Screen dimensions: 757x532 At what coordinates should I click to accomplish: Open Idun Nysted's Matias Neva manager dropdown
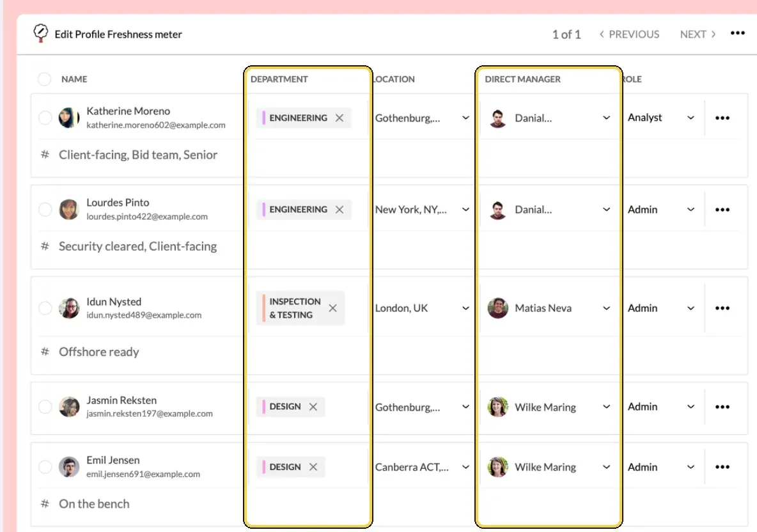pyautogui.click(x=606, y=308)
